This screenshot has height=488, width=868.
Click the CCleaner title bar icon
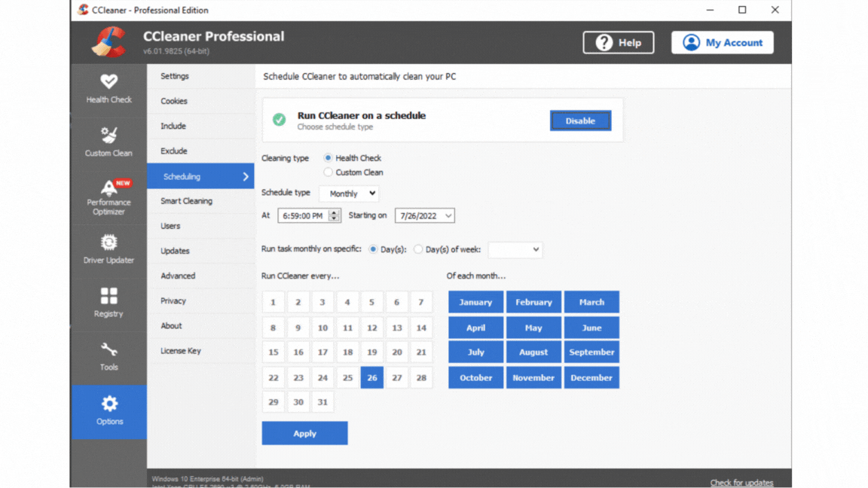84,10
